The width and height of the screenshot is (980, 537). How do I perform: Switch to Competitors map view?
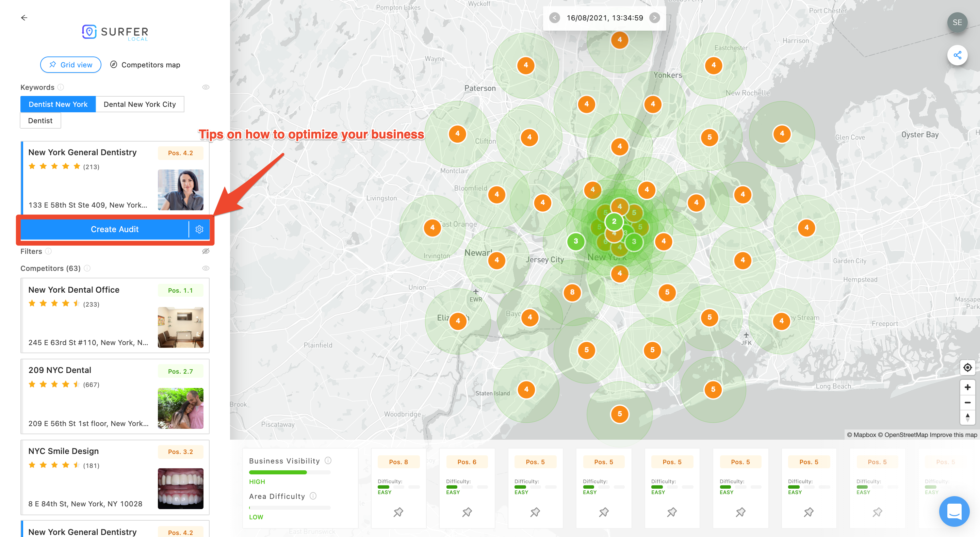click(x=145, y=65)
